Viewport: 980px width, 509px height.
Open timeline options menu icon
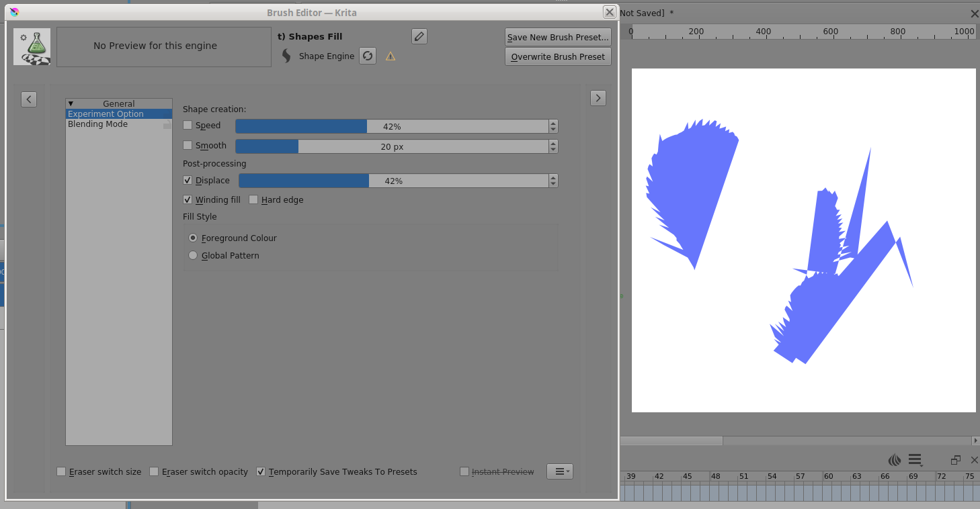point(915,460)
